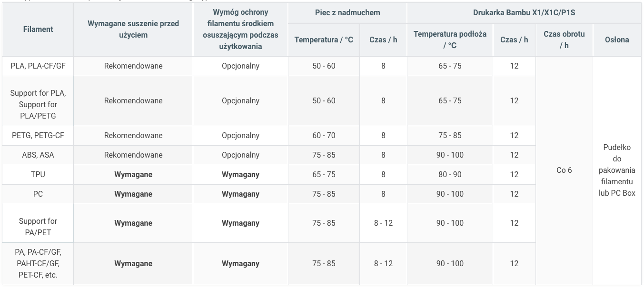This screenshot has height=289, width=644.
Task: Click the "PA, PA-CF/GF, PAHT-CF/GF" filament cell
Action: coord(38,264)
